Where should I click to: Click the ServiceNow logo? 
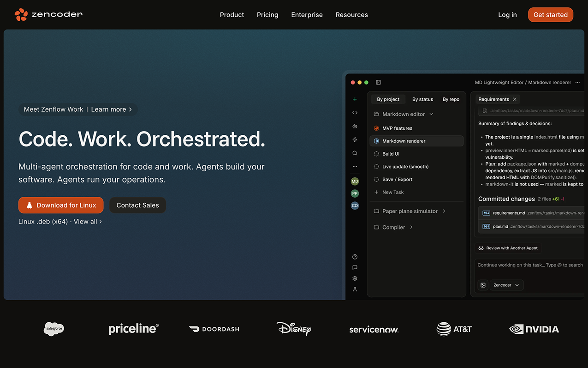[374, 330]
